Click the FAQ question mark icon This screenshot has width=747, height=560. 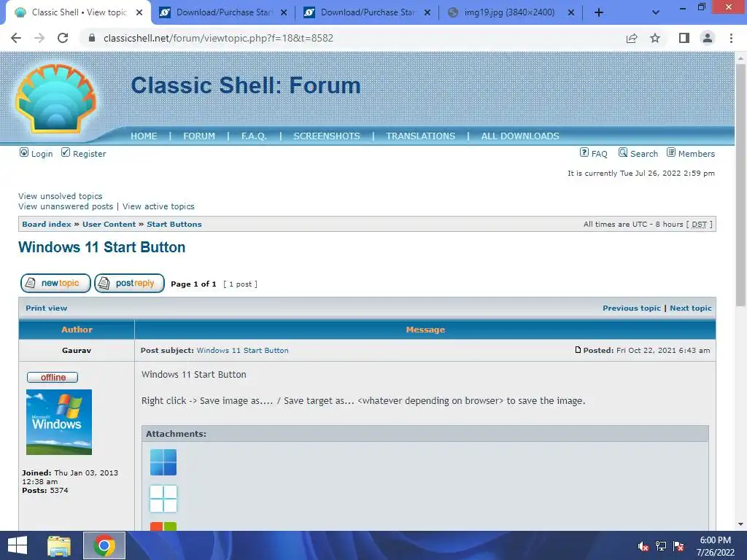[x=584, y=152]
